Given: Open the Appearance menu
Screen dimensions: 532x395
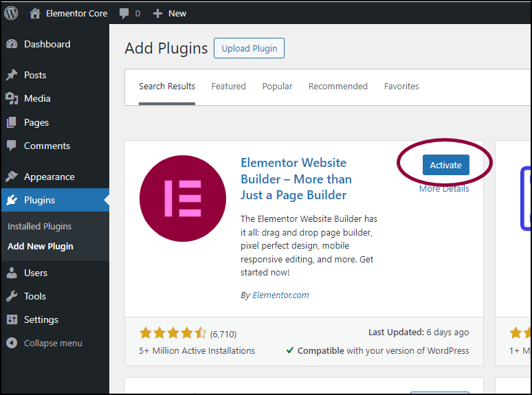Looking at the screenshot, I should click(49, 177).
